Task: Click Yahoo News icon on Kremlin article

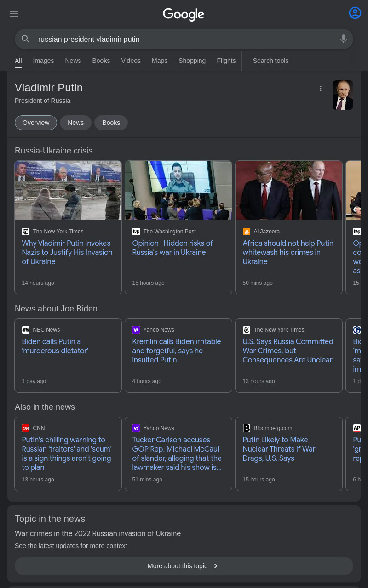Action: [136, 330]
